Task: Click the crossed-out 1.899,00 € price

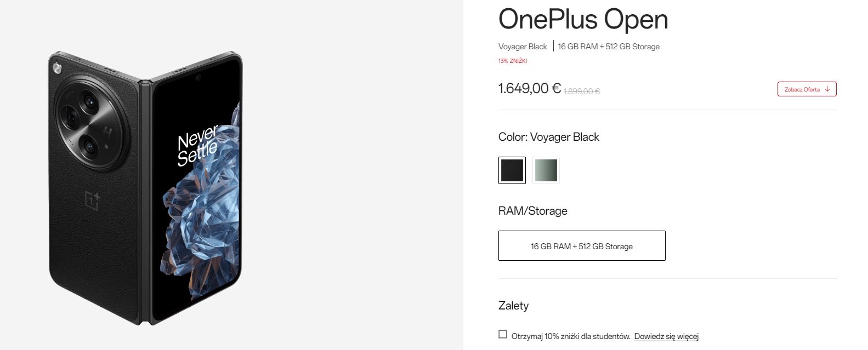Action: pos(582,91)
